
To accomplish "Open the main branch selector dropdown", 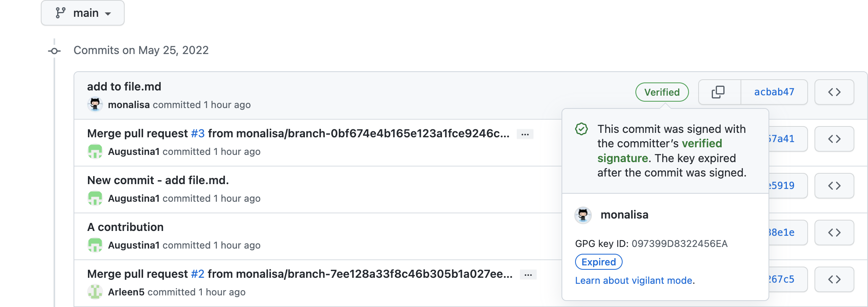I will click(x=83, y=12).
